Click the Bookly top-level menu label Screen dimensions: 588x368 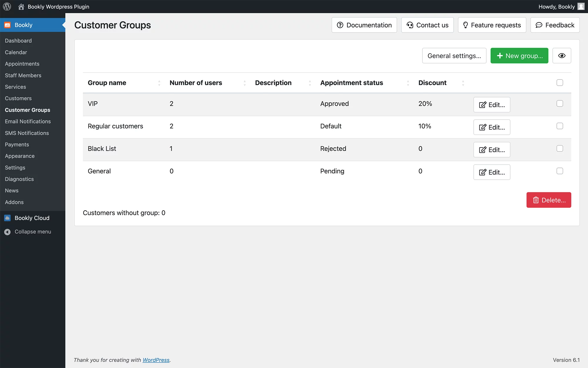tap(24, 25)
